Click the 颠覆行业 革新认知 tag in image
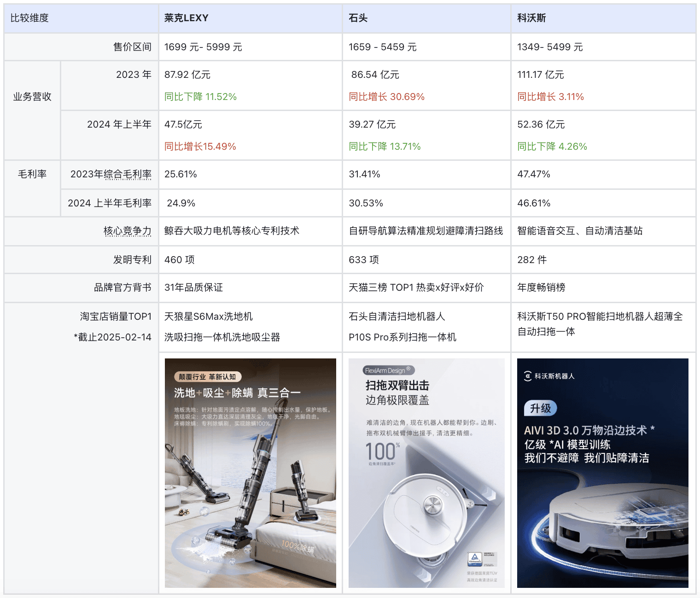Viewport: 700px width, 598px height. click(x=208, y=377)
